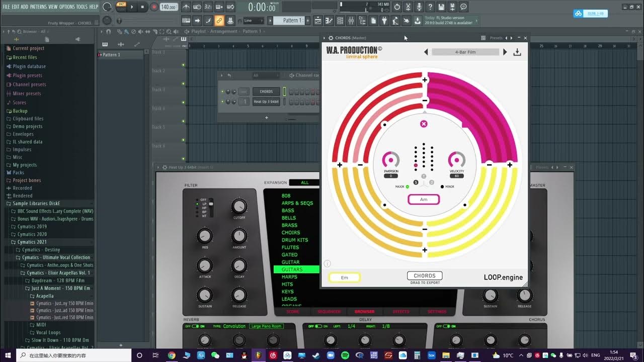644x362 pixels.
Task: Click the tempo 140.000 field
Action: (169, 7)
